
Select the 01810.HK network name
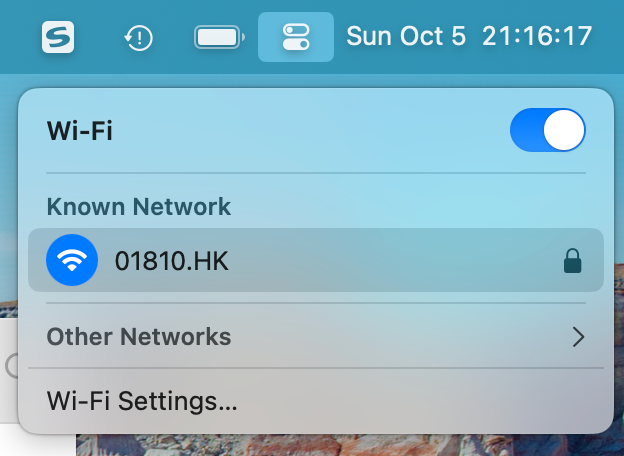pyautogui.click(x=172, y=261)
